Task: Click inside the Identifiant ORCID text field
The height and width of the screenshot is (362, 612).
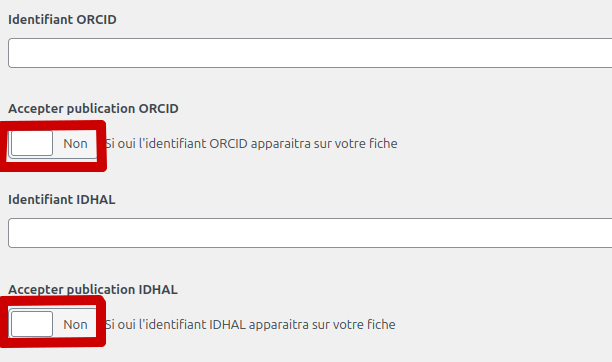Action: (310, 53)
